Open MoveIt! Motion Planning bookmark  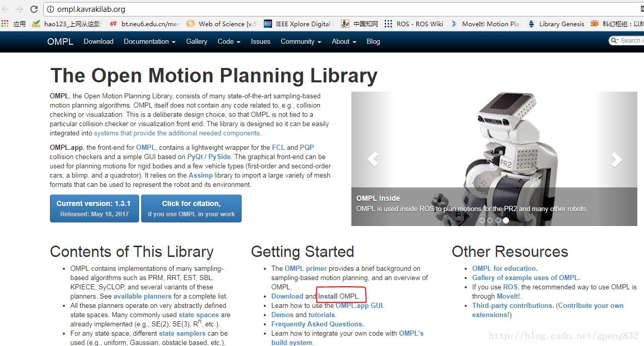click(x=485, y=24)
